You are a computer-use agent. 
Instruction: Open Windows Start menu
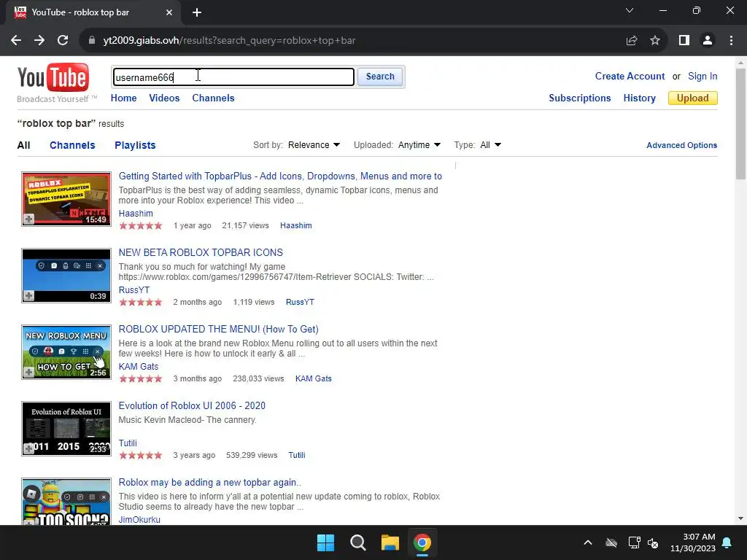pyautogui.click(x=326, y=542)
